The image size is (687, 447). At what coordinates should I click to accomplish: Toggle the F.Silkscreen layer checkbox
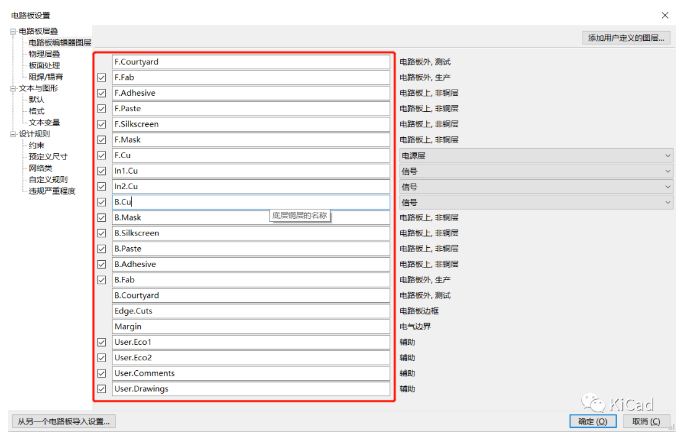click(x=102, y=124)
